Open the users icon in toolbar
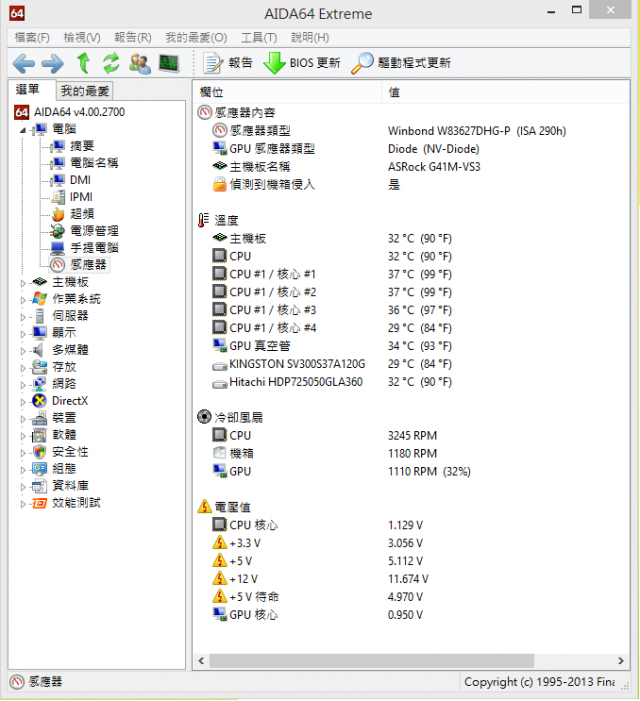 pyautogui.click(x=139, y=63)
